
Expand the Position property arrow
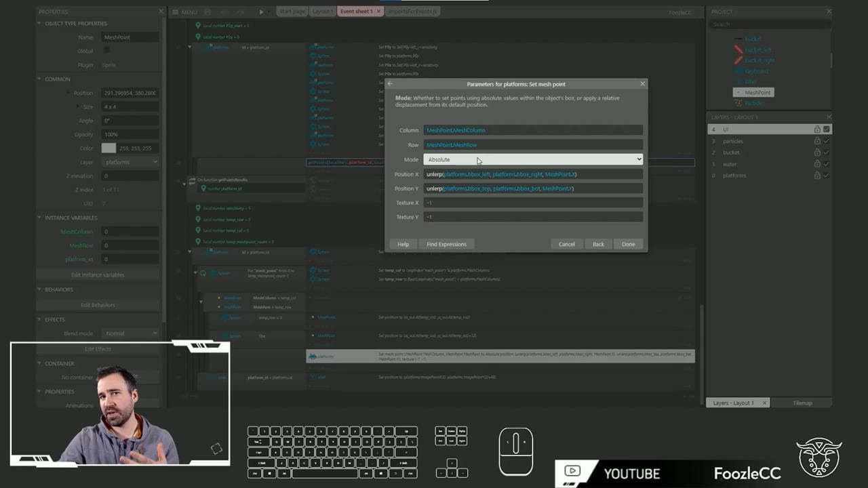[68, 93]
